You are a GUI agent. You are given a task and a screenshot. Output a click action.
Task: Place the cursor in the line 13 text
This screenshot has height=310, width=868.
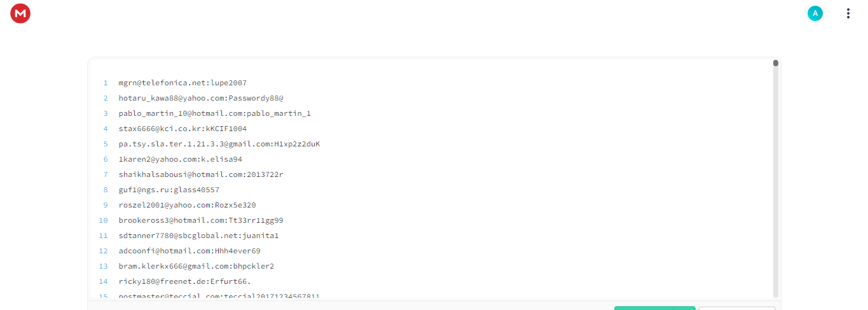pyautogui.click(x=196, y=266)
